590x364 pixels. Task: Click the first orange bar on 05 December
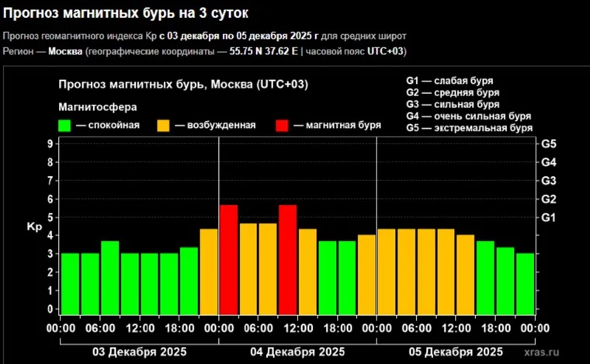tap(387, 272)
